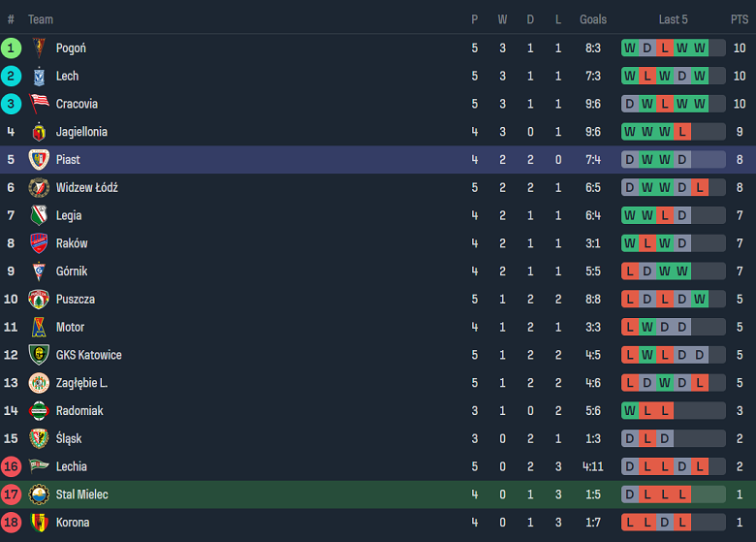756x542 pixels.
Task: Click Pogoń's latest win form badge
Action: [700, 48]
